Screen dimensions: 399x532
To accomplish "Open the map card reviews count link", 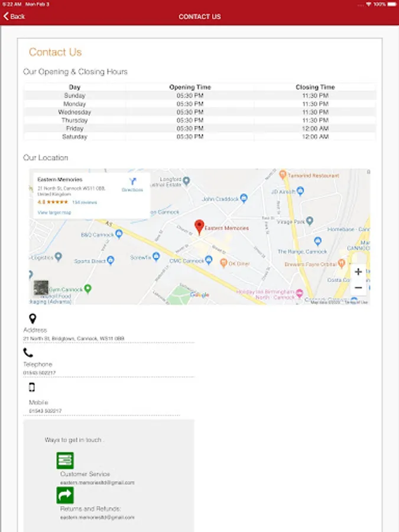I will click(x=85, y=202).
